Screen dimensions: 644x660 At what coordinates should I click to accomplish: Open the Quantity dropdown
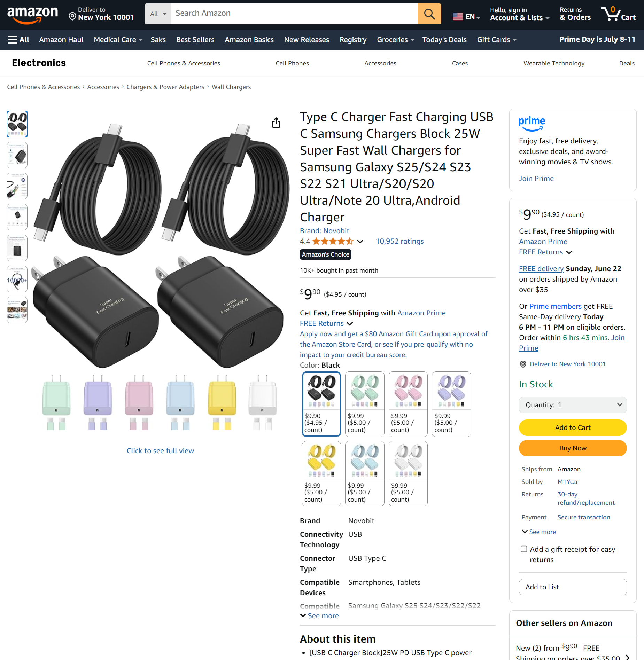click(573, 405)
